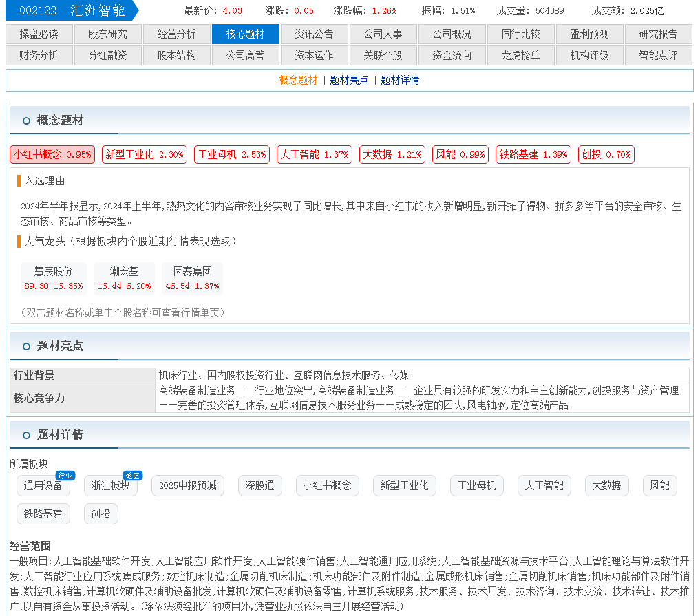The image size is (700, 616).
Task: Click the 题材详情 section heading
Action: (x=60, y=435)
